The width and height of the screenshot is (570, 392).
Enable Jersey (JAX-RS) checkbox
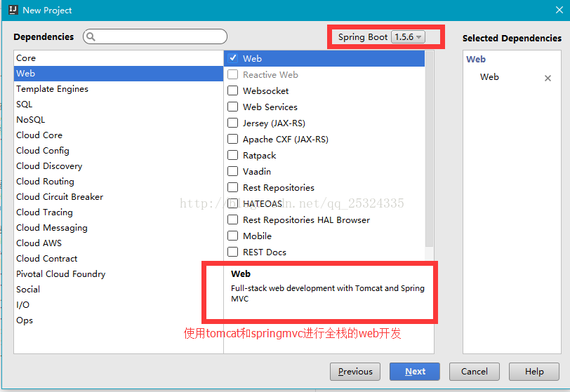coord(232,123)
